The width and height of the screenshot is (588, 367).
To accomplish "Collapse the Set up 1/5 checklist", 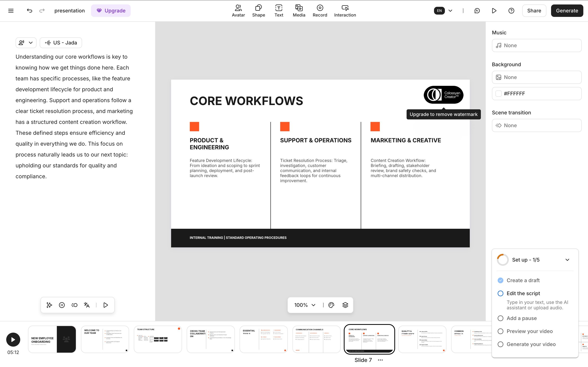I will 567,260.
